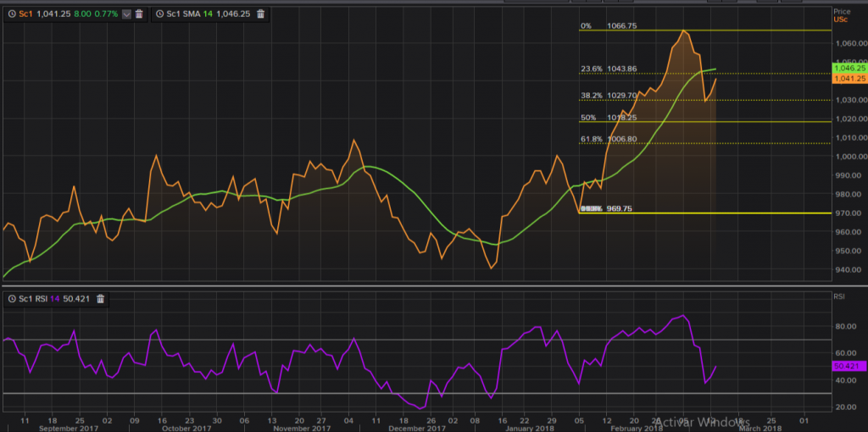This screenshot has width=868, height=432.
Task: Expand the dropdown arrow next to 0.77%
Action: 126,14
